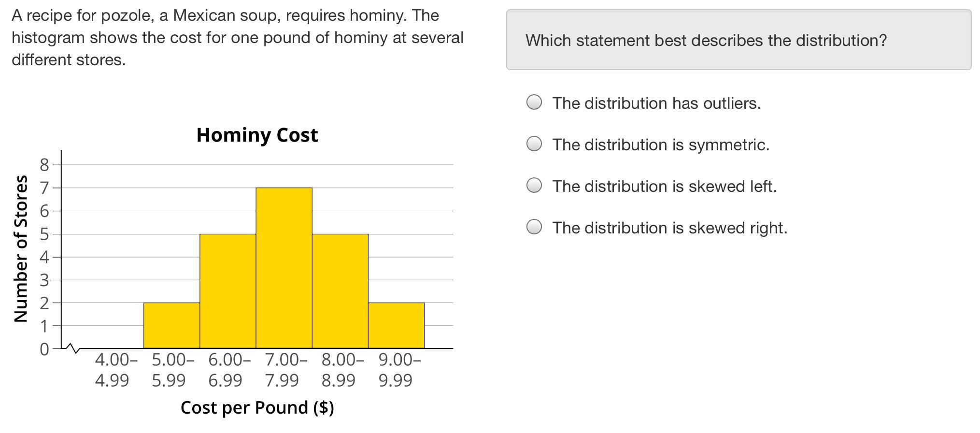
Task: Click the 'Cost per Pound ($)' axis label
Action: (257, 407)
